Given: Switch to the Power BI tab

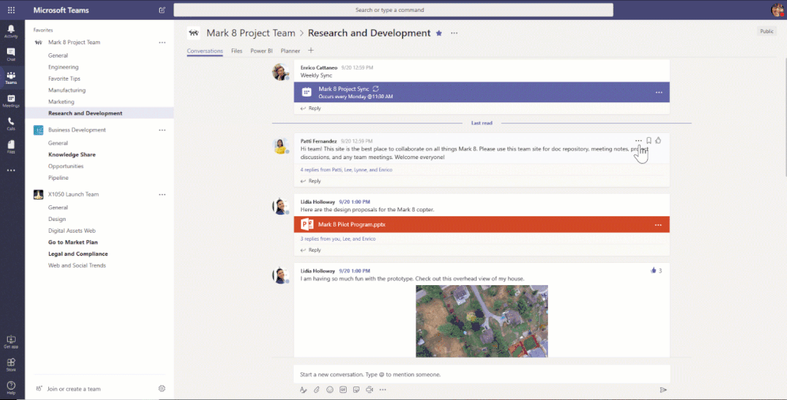Looking at the screenshot, I should 261,51.
